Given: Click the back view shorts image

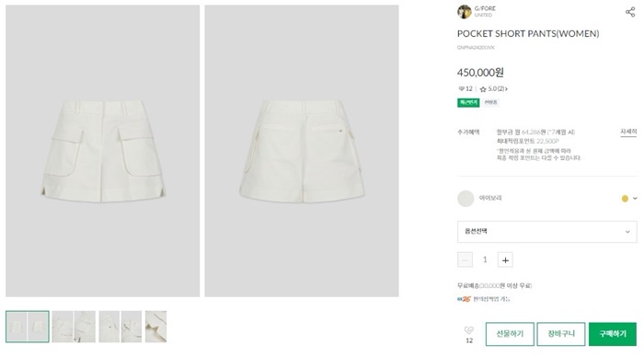Looking at the screenshot, I should (302, 151).
